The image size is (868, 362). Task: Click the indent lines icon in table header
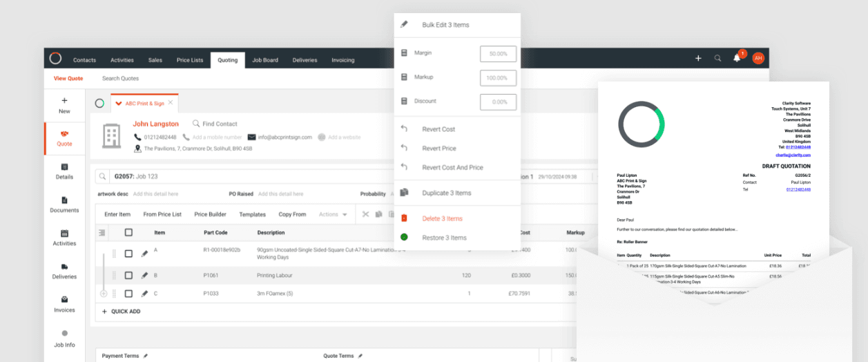103,232
